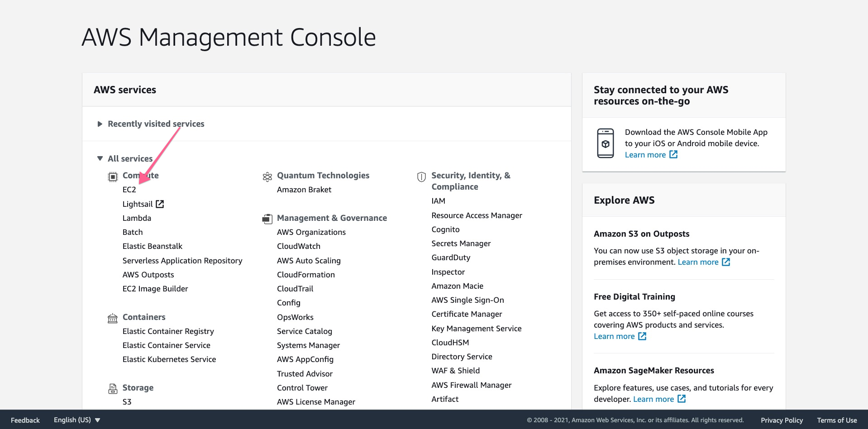Open WAF & Shield
The height and width of the screenshot is (429, 868).
(456, 371)
